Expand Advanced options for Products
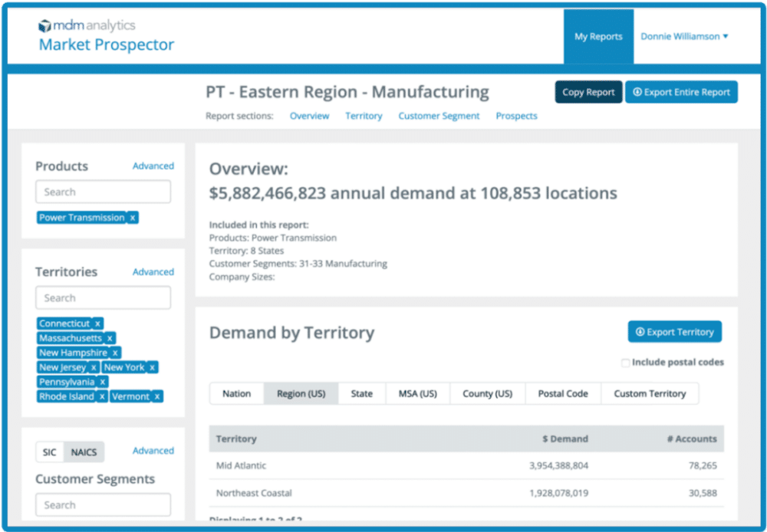 (x=153, y=166)
